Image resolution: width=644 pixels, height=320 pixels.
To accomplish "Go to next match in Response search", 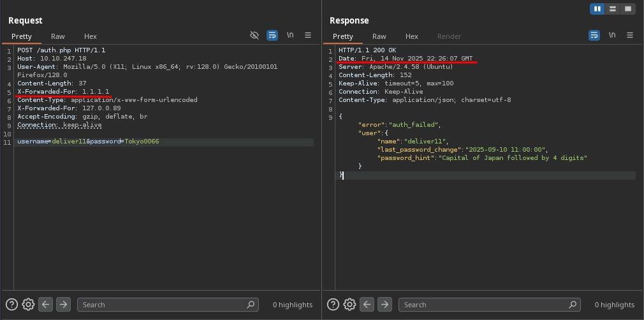I will (x=384, y=305).
